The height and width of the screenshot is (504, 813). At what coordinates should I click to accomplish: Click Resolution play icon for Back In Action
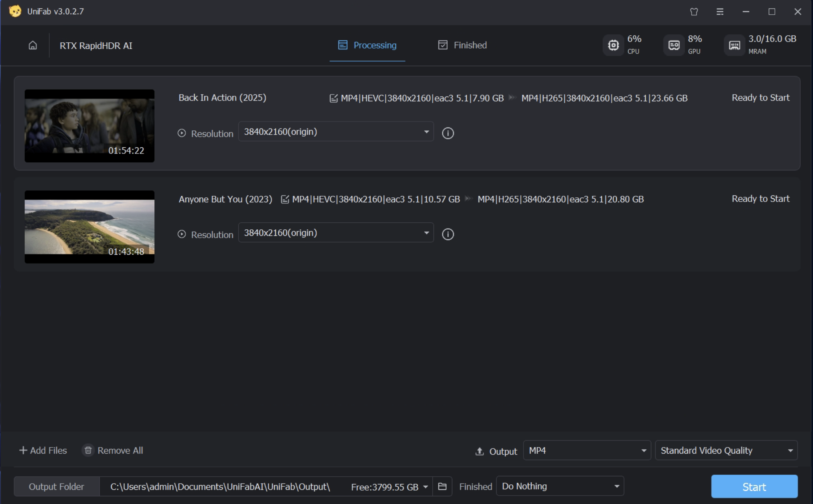click(x=182, y=133)
